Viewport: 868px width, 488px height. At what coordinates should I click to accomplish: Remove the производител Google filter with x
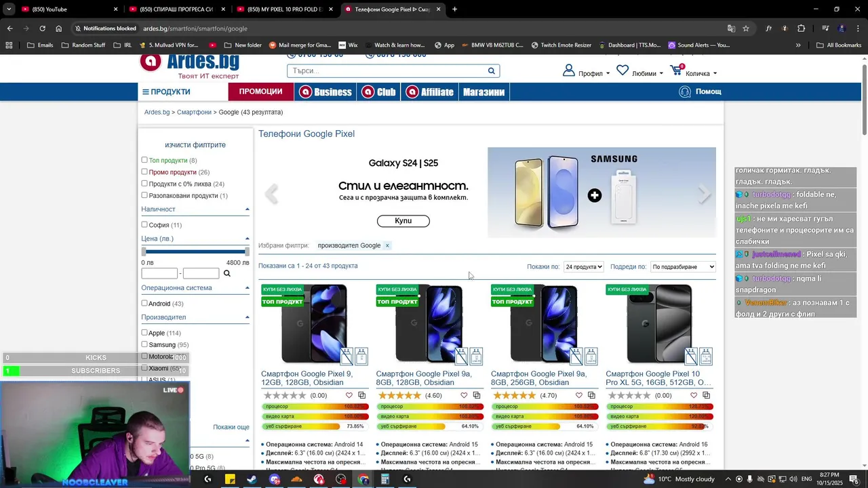(x=387, y=245)
